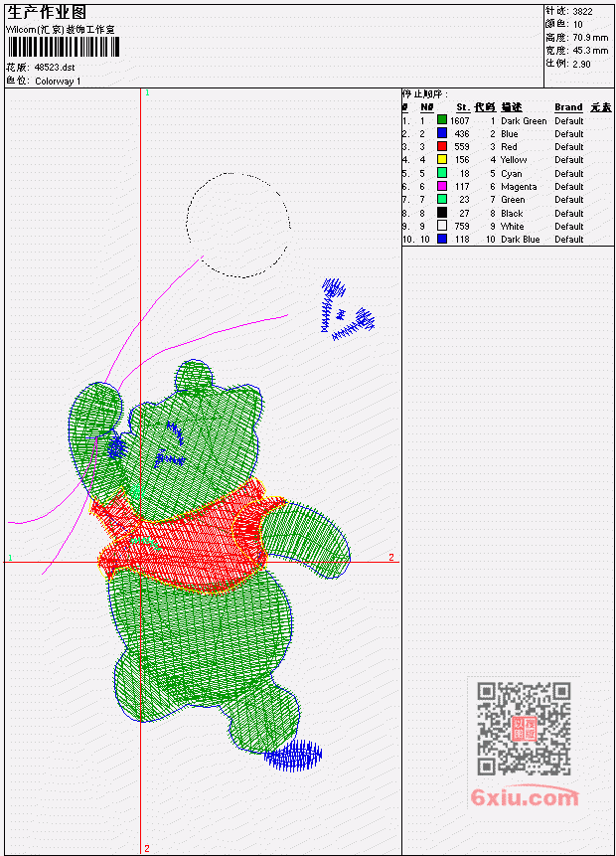Viewport: 616px width, 856px height.
Task: Pick the swatch beside Cyan
Action: tap(442, 173)
